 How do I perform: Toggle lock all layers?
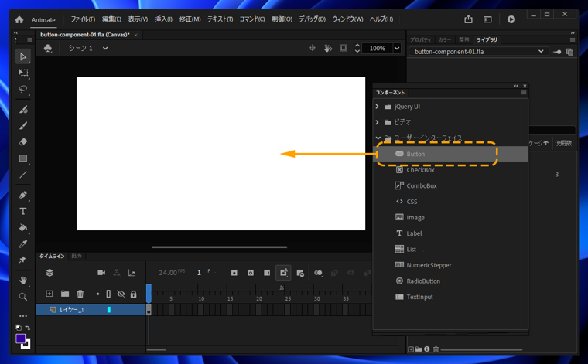click(x=134, y=294)
